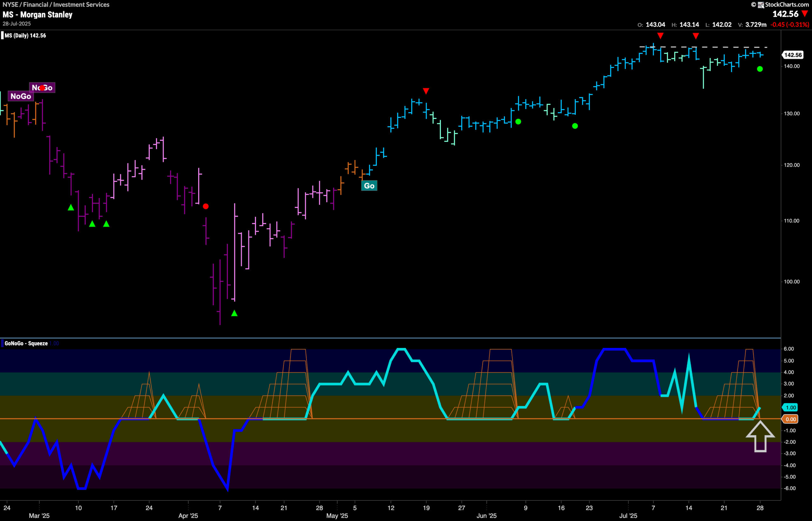Click the -6.00 oscillator axis label
The width and height of the screenshot is (812, 521).
pos(789,488)
